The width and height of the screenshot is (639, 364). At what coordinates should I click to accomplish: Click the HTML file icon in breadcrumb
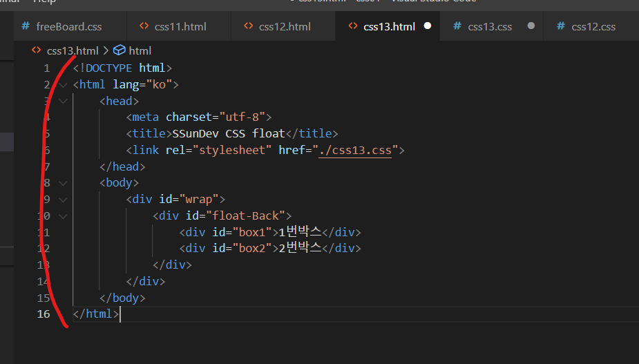37,50
